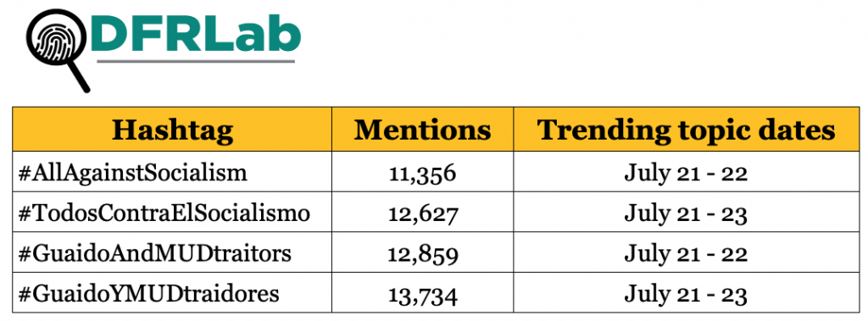Click the #GuaidoAndMUDtraitors hashtag cell
This screenshot has height=321, width=868.
172,252
